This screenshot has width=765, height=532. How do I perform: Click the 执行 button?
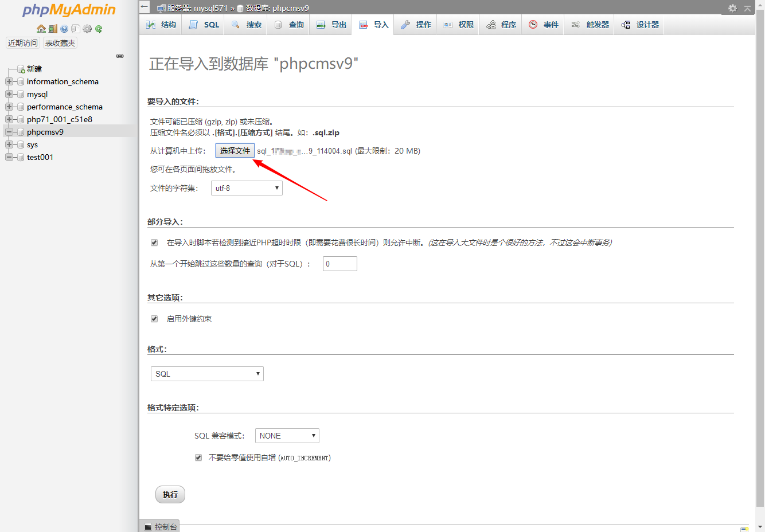(x=170, y=495)
